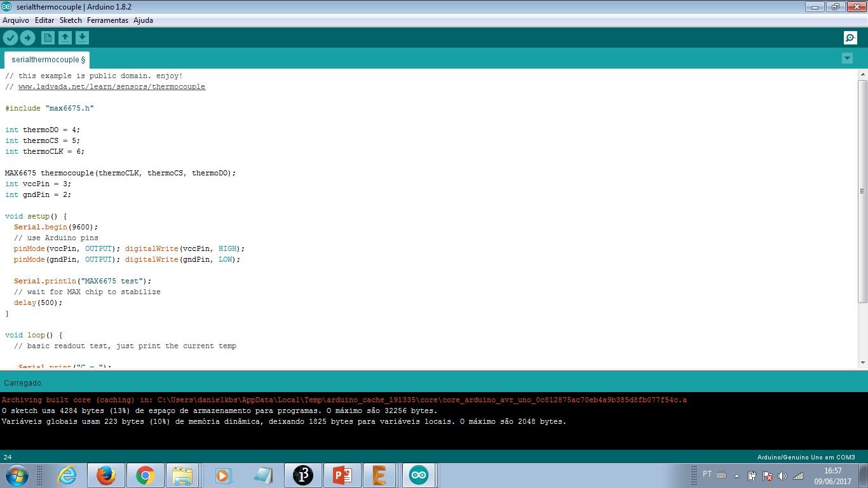Open Google Chrome from the taskbar
Viewport: 868px width, 488px height.
click(x=146, y=475)
